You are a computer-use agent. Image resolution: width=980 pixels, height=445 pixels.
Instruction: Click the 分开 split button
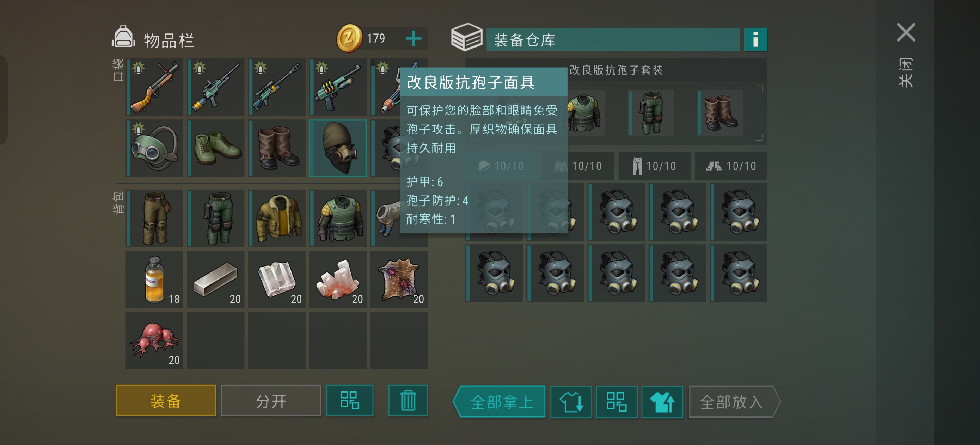tap(271, 401)
